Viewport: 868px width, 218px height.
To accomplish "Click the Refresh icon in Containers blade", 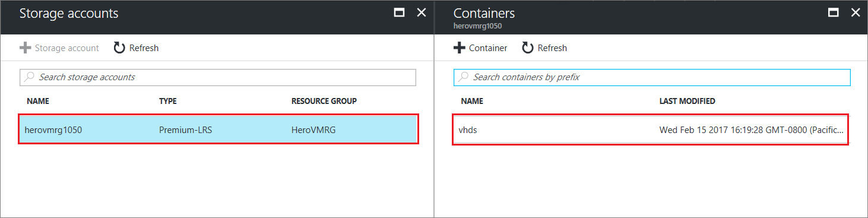I will [x=528, y=48].
